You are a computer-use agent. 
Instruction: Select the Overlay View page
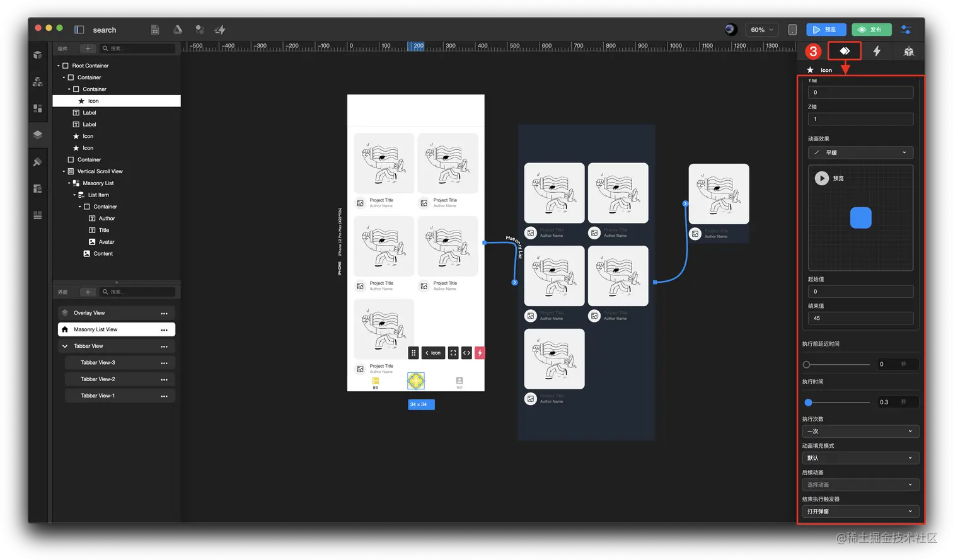(x=117, y=313)
